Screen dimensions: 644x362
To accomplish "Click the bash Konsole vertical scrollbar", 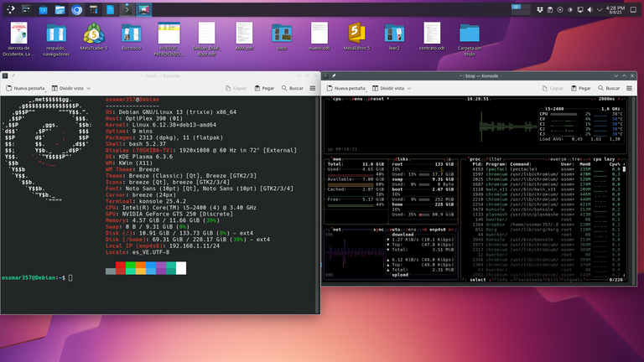I will tap(317, 204).
